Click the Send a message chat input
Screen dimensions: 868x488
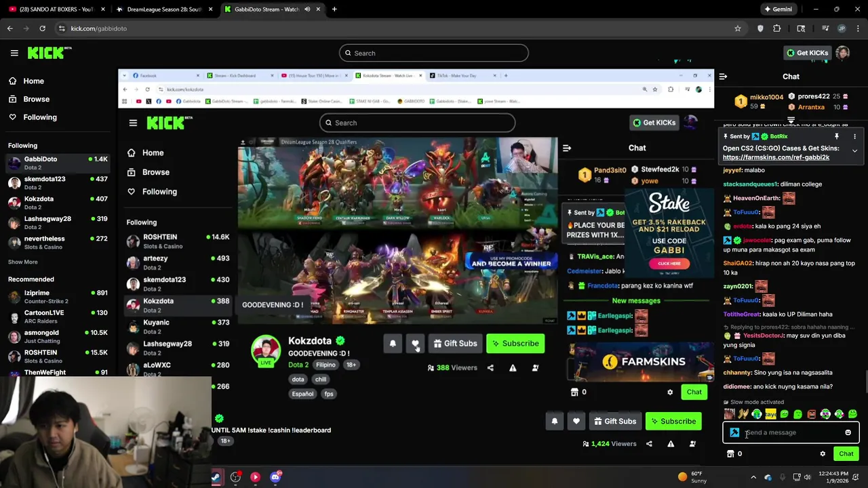[x=791, y=432]
